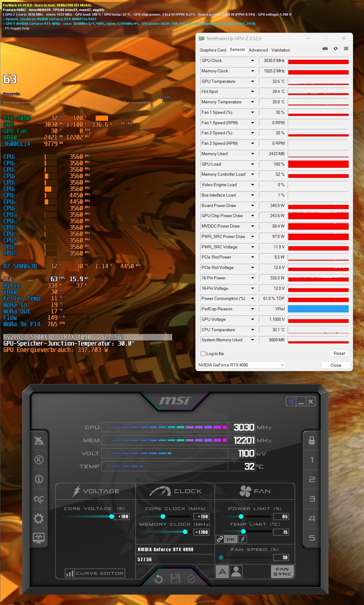
Task: Click the Power Limit 65 value field
Action: point(281,516)
